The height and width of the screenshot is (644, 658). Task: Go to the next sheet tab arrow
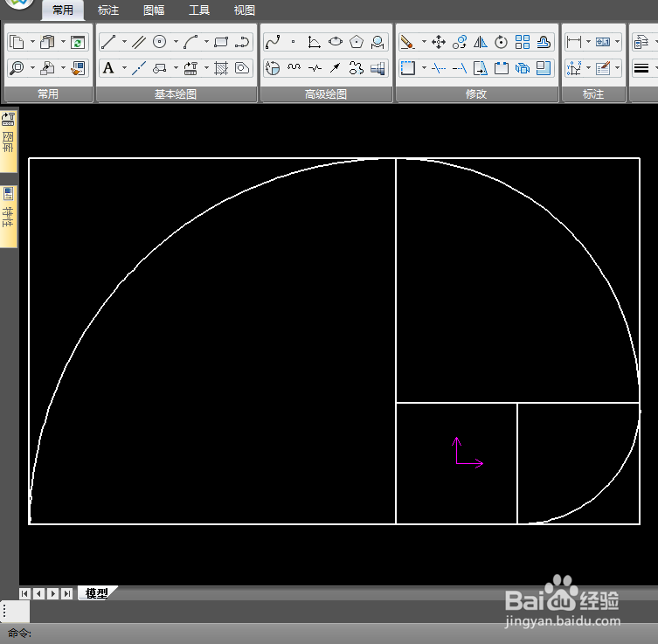(x=53, y=593)
